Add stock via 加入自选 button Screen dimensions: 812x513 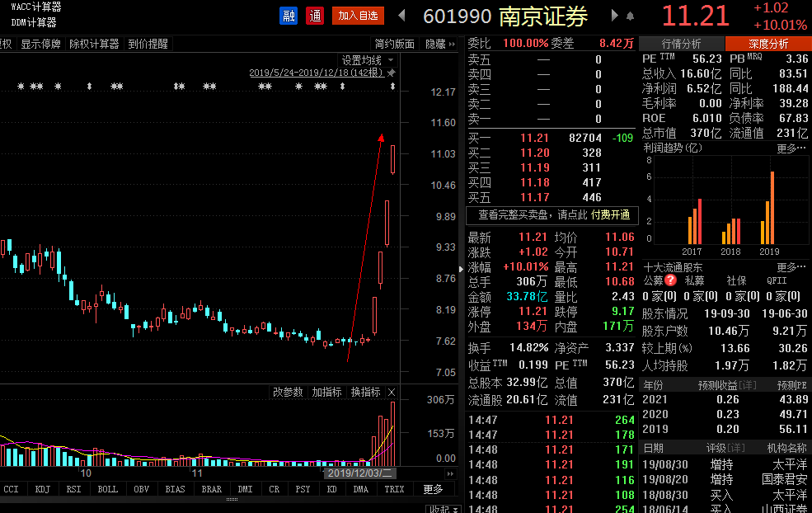358,16
